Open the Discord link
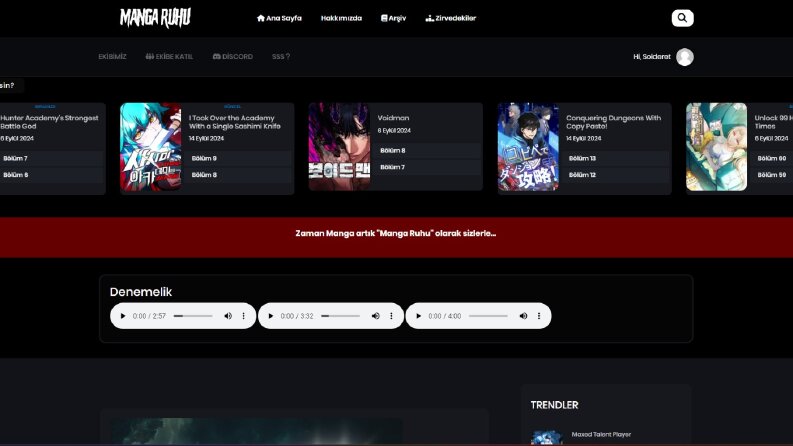This screenshot has width=793, height=446. click(233, 57)
